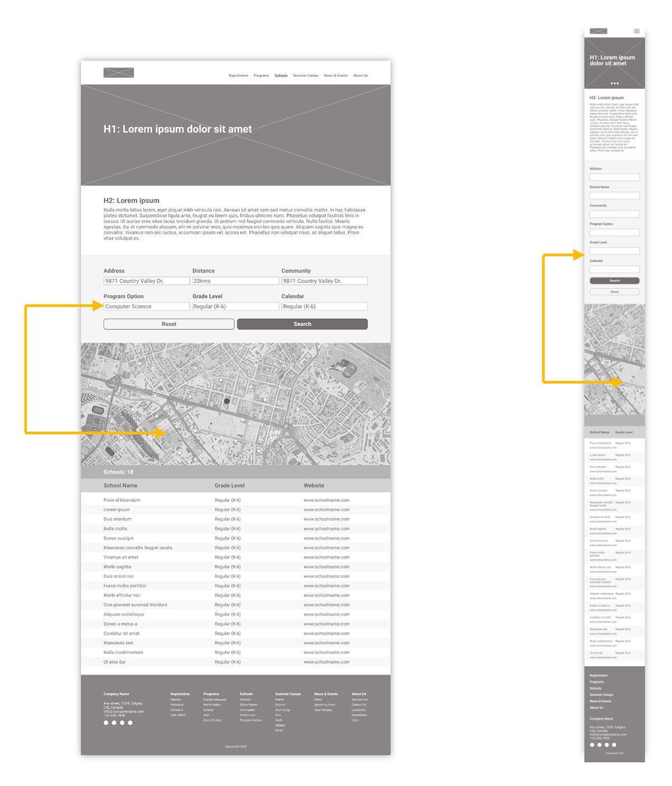
Task: Click Registration in mobile footer
Action: click(x=599, y=676)
